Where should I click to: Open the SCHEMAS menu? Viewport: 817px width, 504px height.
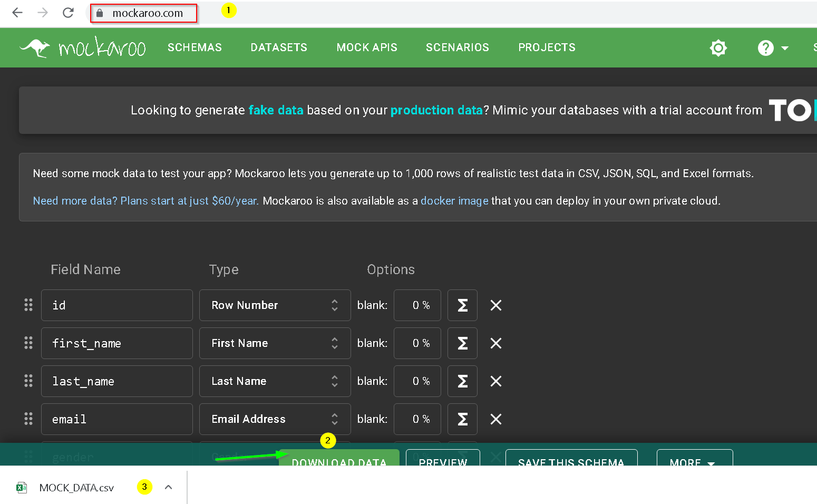[x=194, y=47]
